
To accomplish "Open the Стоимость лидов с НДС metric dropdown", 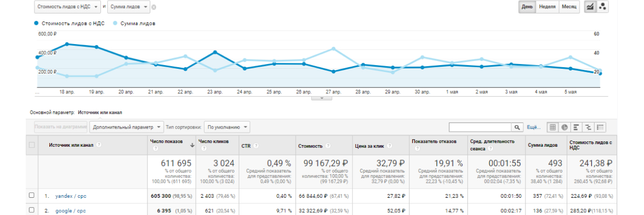I will point(67,7).
